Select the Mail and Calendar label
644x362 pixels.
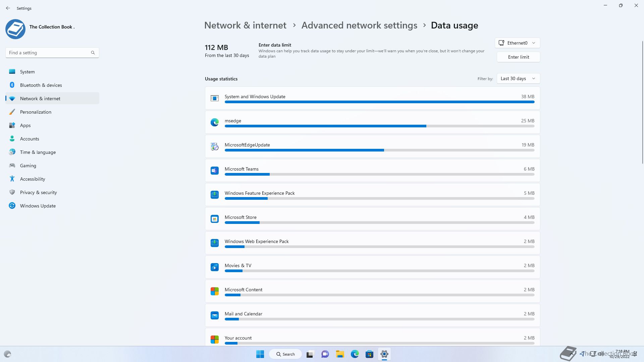click(x=244, y=314)
